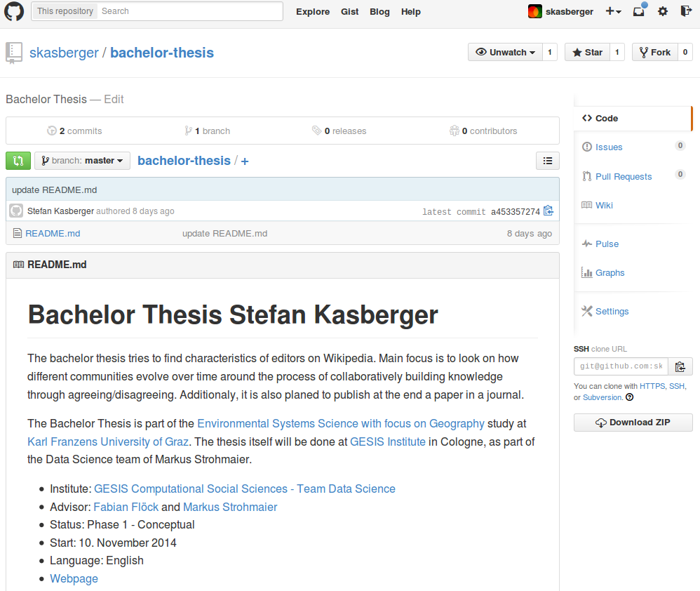Click the sign out icon
700x591 pixels.
click(686, 11)
